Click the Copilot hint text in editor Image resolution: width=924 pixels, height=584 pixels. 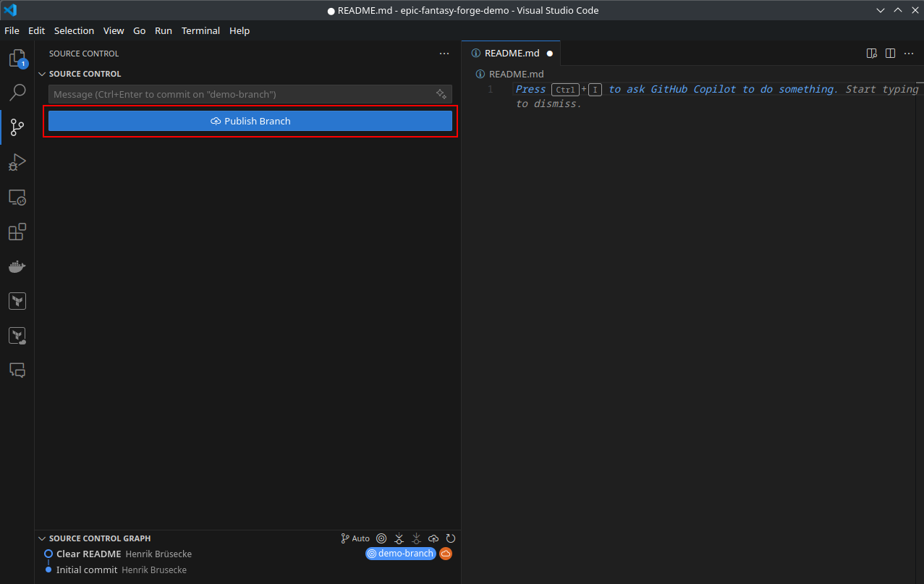(x=717, y=96)
